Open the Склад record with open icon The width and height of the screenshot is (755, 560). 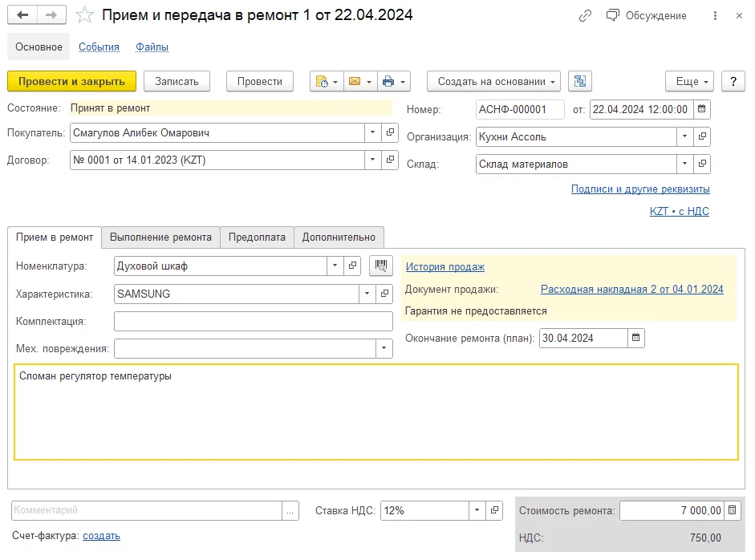[x=702, y=164]
